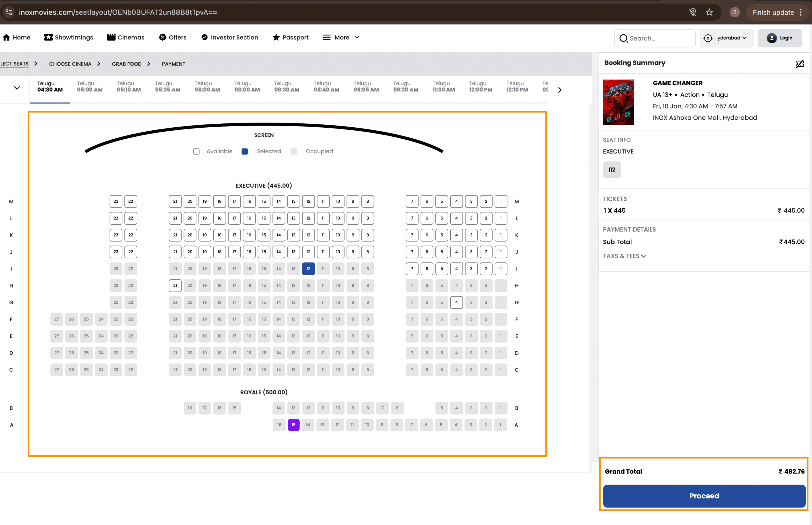Viewport: 812px width, 525px height.
Task: Click the Choose Cinema breadcrumb step
Action: [70, 64]
